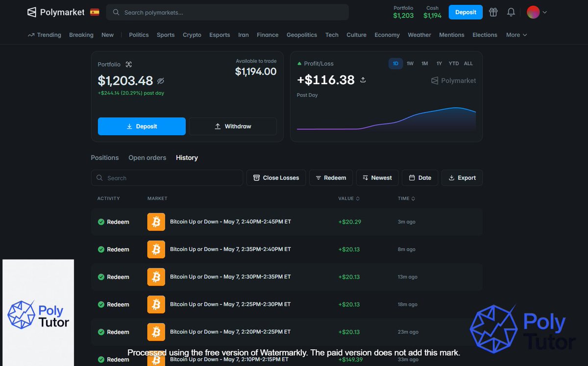Viewport: 588px width, 366px height.
Task: Toggle the hide balance eye icon
Action: coord(161,81)
